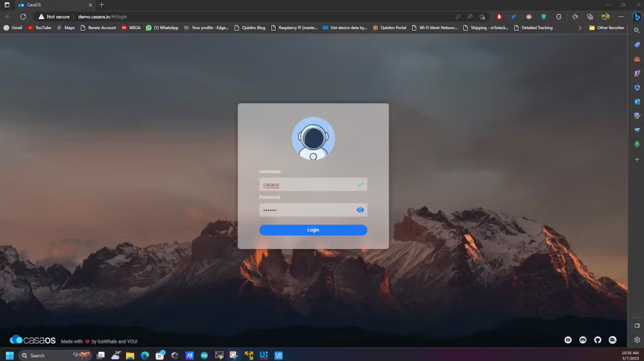644x361 pixels.
Task: Open a new browser tab
Action: [101, 5]
